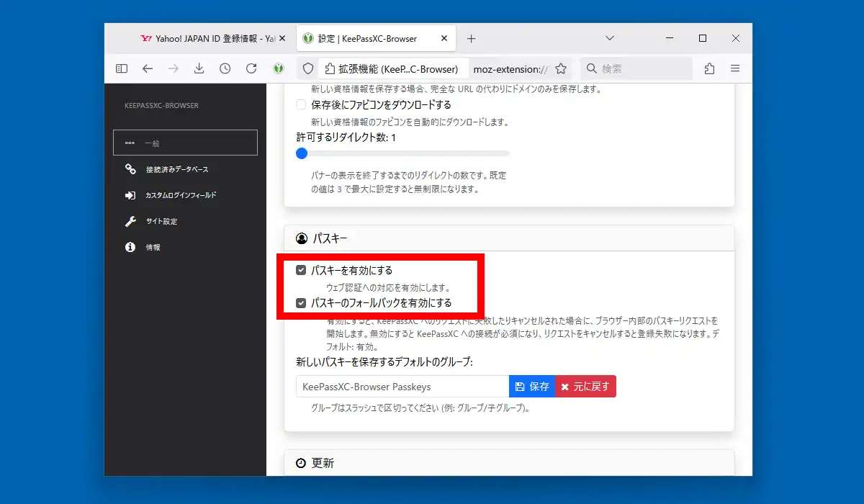Open the Firefox hamburger application menu
The height and width of the screenshot is (504, 864).
tap(735, 68)
